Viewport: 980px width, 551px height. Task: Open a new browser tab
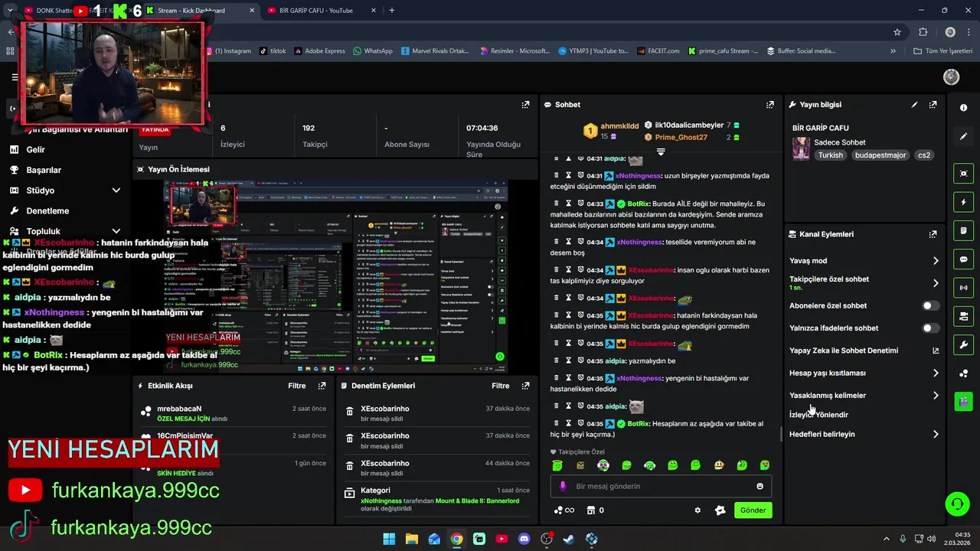coord(392,11)
